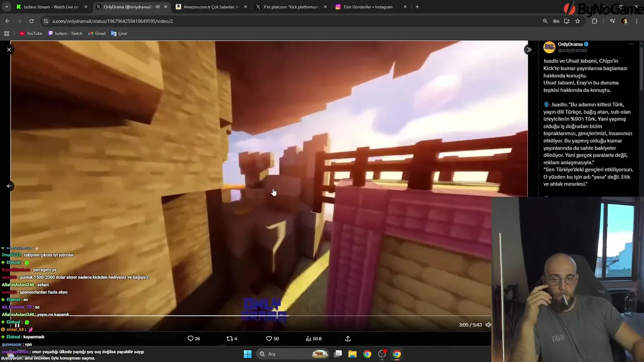644x362 pixels.
Task: Click the 3:05 / 5:43 video timestamp
Action: [x=470, y=325]
